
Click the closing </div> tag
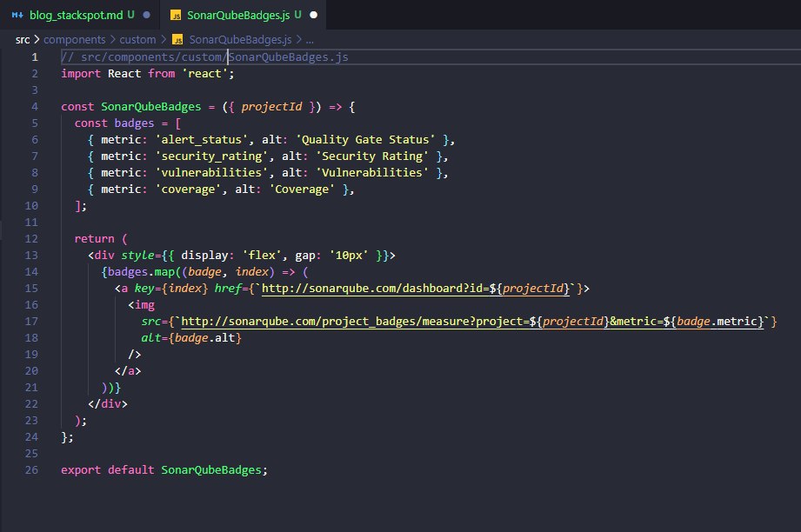[108, 404]
